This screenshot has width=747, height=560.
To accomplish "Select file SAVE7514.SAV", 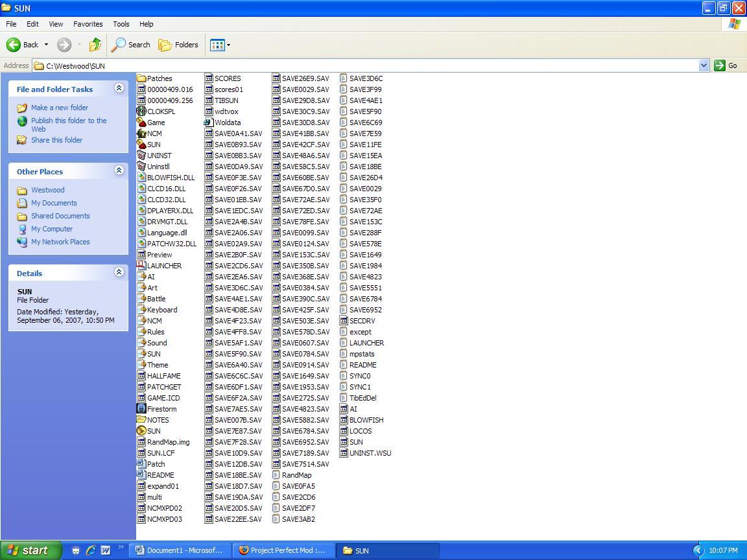I will point(301,464).
